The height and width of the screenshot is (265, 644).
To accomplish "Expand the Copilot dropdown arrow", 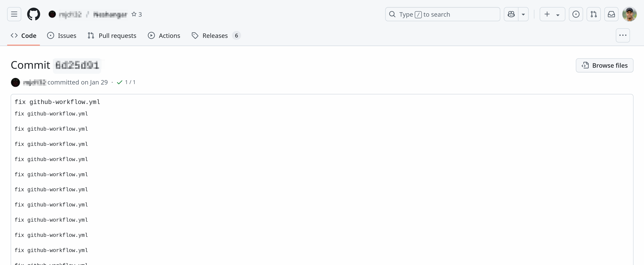I will tap(523, 14).
